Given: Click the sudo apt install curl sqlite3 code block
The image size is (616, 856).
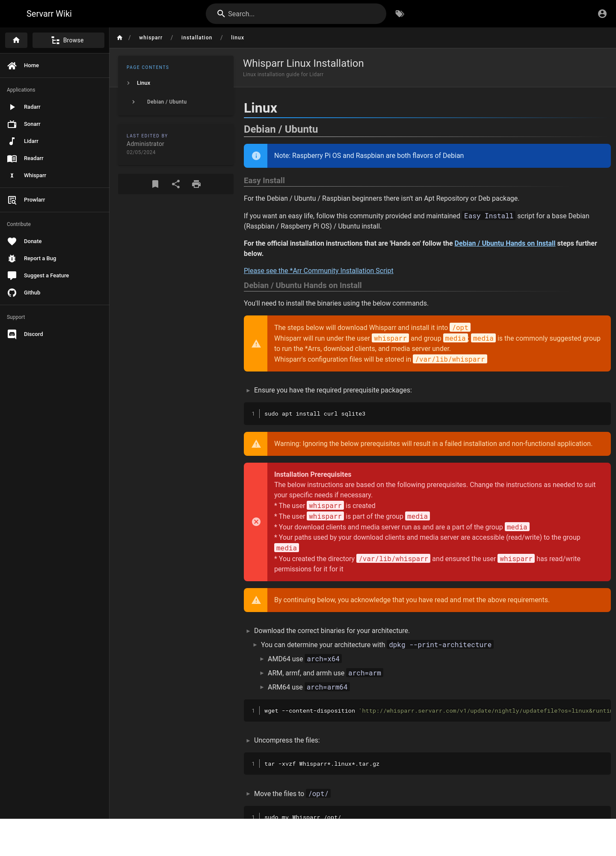Looking at the screenshot, I should click(427, 414).
